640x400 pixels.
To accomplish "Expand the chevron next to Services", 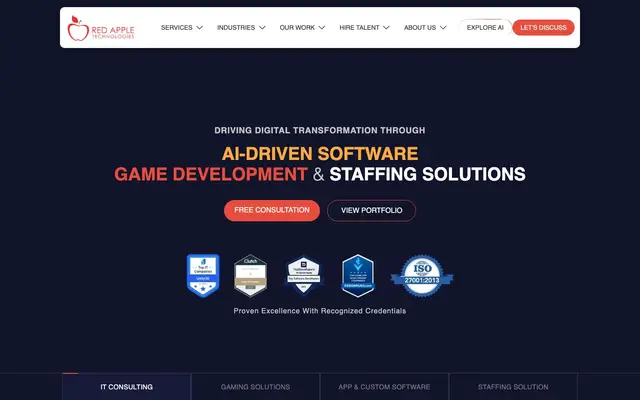I will pyautogui.click(x=200, y=27).
